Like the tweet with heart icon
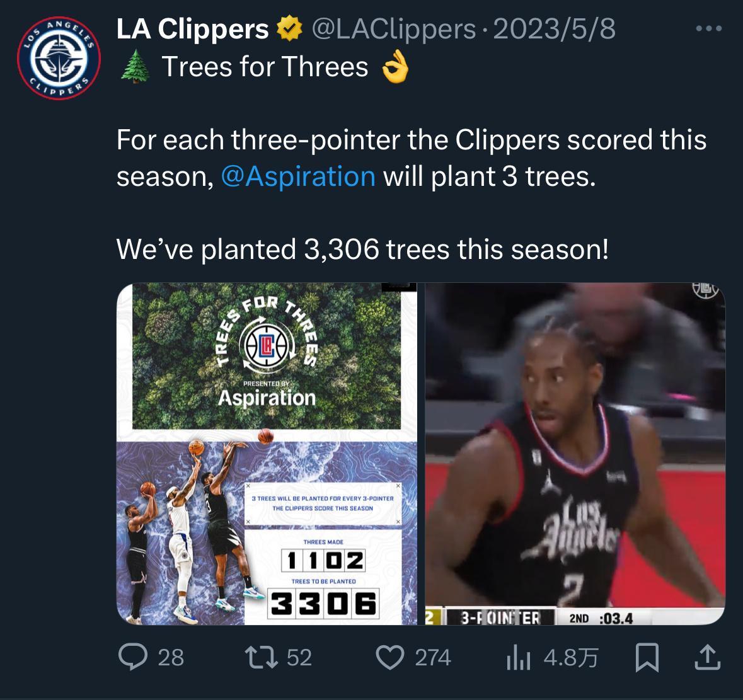 (x=389, y=658)
